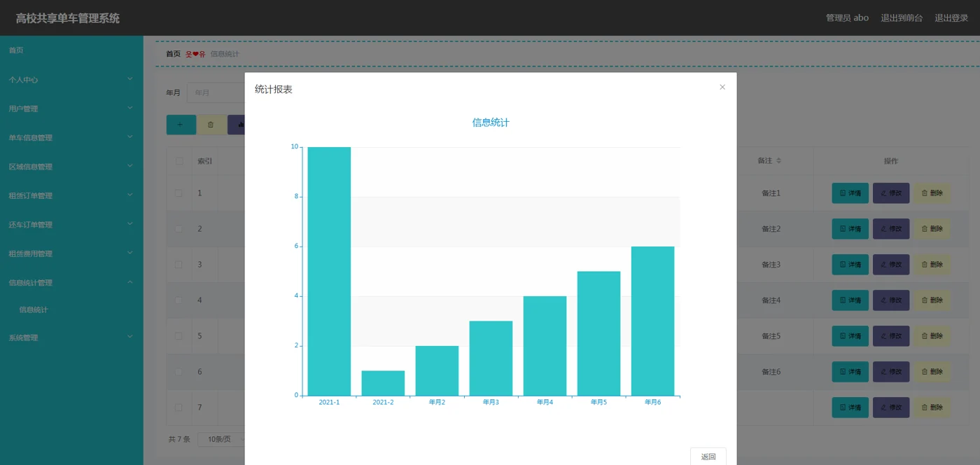The width and height of the screenshot is (980, 465).
Task: Click the 2021-1 bar in the chart
Action: click(x=329, y=272)
